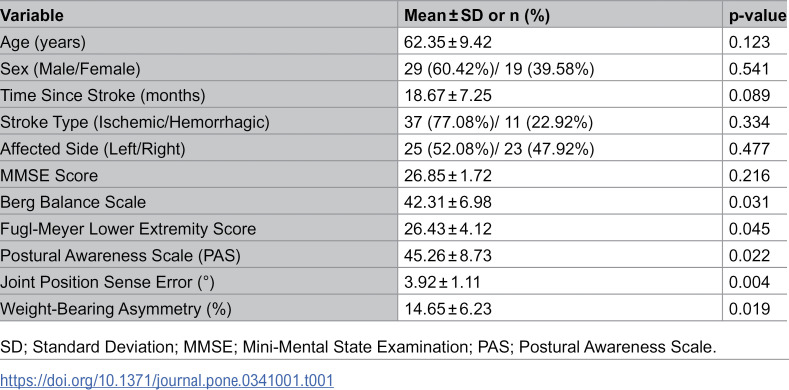Select the Berg Balance Scale row label
This screenshot has width=789, height=390.
tap(73, 202)
